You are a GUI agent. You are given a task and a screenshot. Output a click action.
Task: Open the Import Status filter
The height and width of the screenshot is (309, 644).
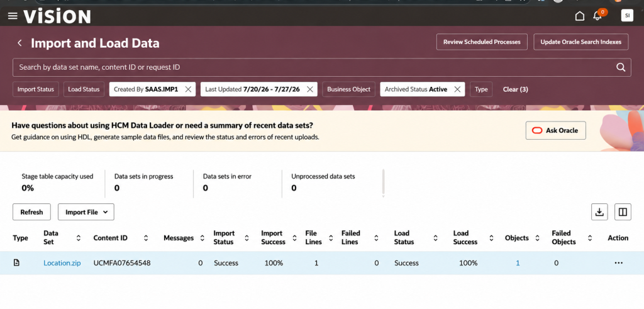[36, 89]
